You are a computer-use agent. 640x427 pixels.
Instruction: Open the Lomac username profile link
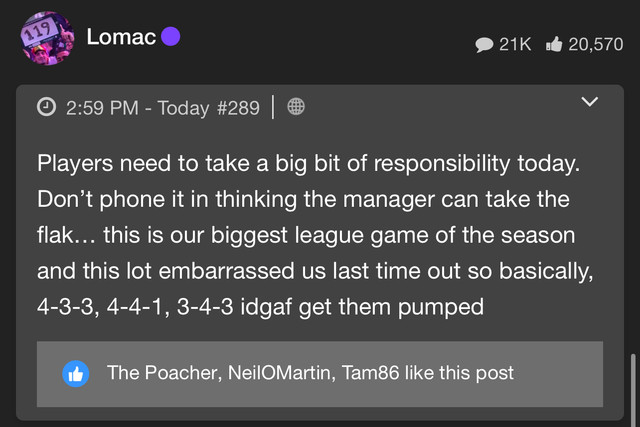pyautogui.click(x=121, y=37)
